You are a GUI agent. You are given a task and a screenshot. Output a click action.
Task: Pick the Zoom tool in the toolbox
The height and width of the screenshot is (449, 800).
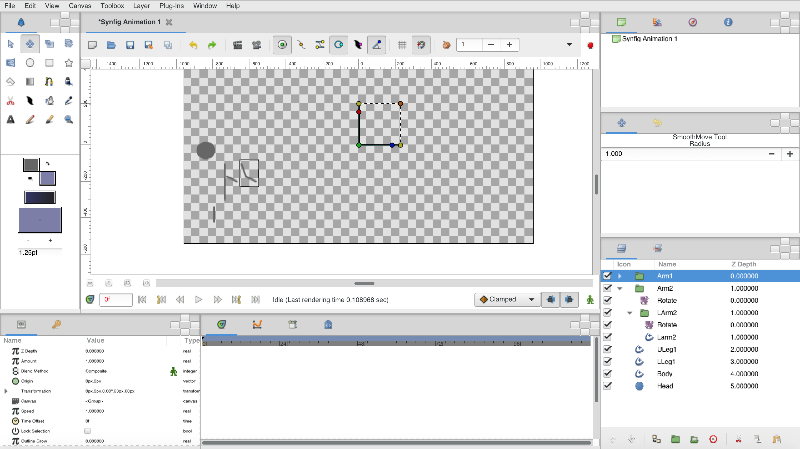(x=68, y=119)
